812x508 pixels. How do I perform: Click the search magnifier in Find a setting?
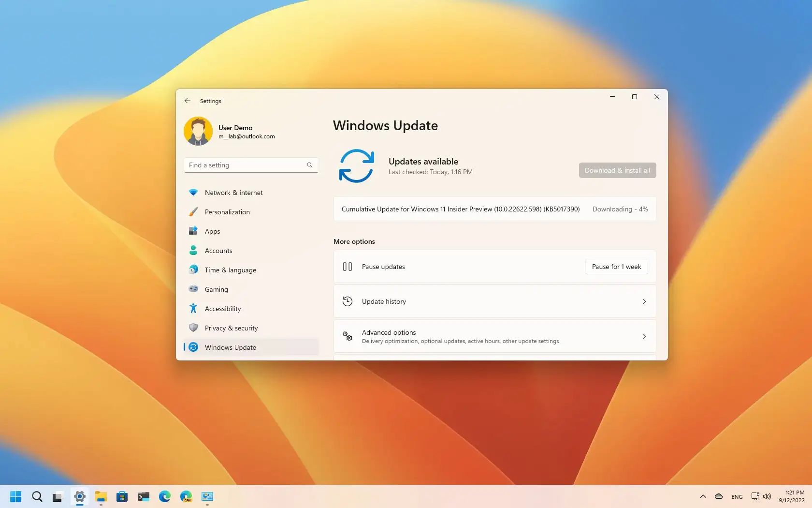click(310, 165)
